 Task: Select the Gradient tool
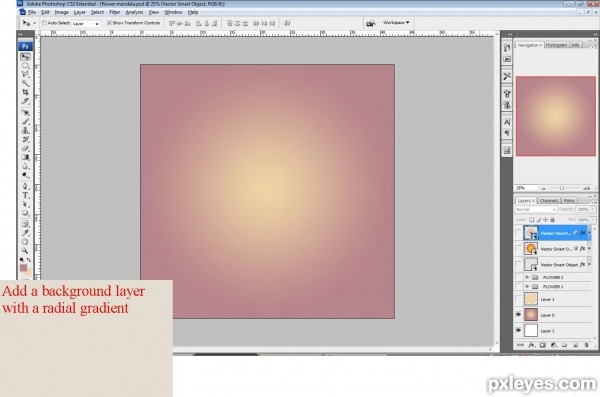click(25, 157)
